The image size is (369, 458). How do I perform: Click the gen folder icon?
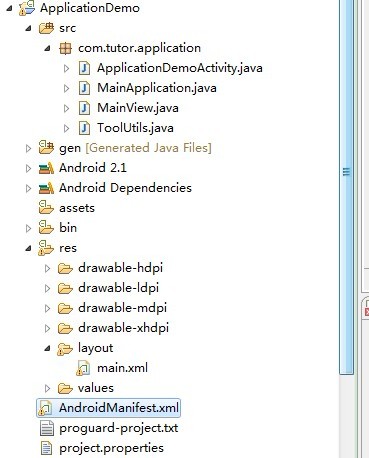[46, 147]
